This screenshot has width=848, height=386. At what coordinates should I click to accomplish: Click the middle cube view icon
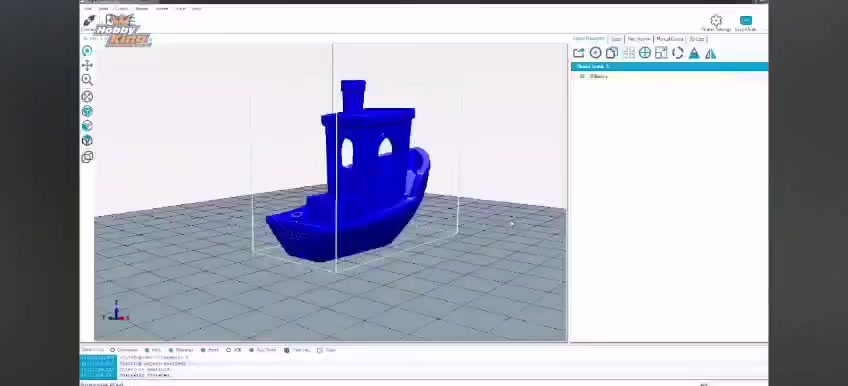click(x=87, y=125)
